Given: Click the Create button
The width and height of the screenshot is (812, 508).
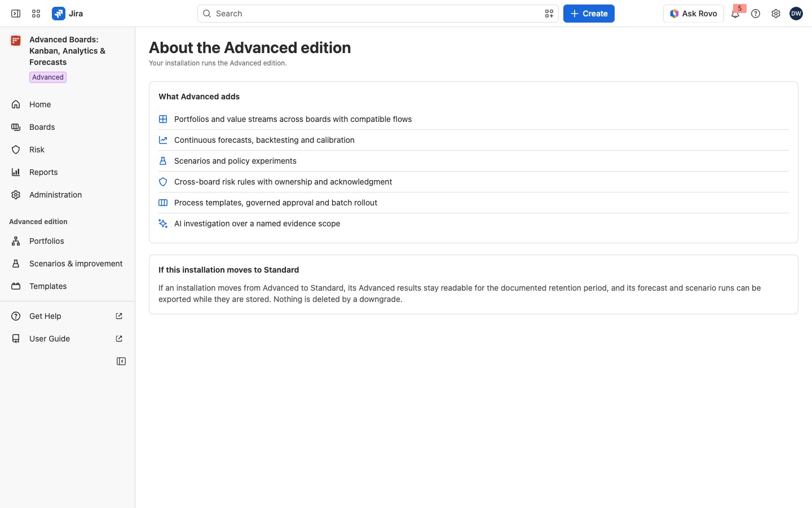Looking at the screenshot, I should click(x=589, y=14).
